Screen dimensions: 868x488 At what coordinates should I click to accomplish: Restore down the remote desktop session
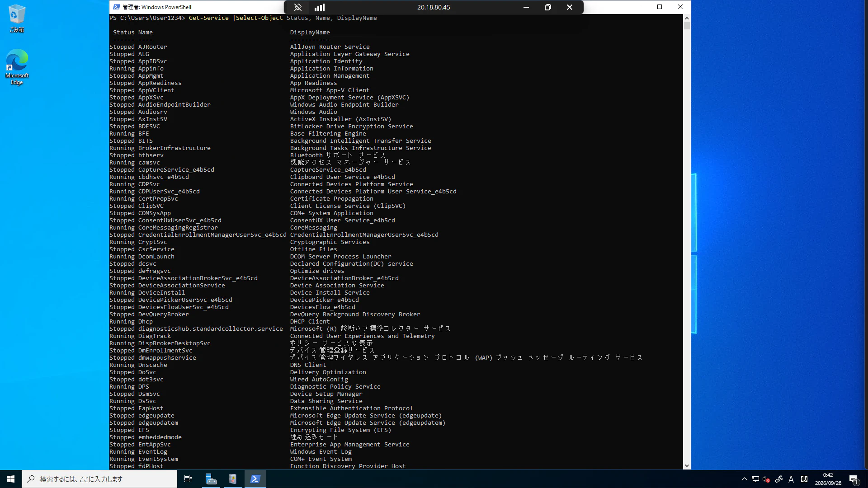[x=548, y=7]
